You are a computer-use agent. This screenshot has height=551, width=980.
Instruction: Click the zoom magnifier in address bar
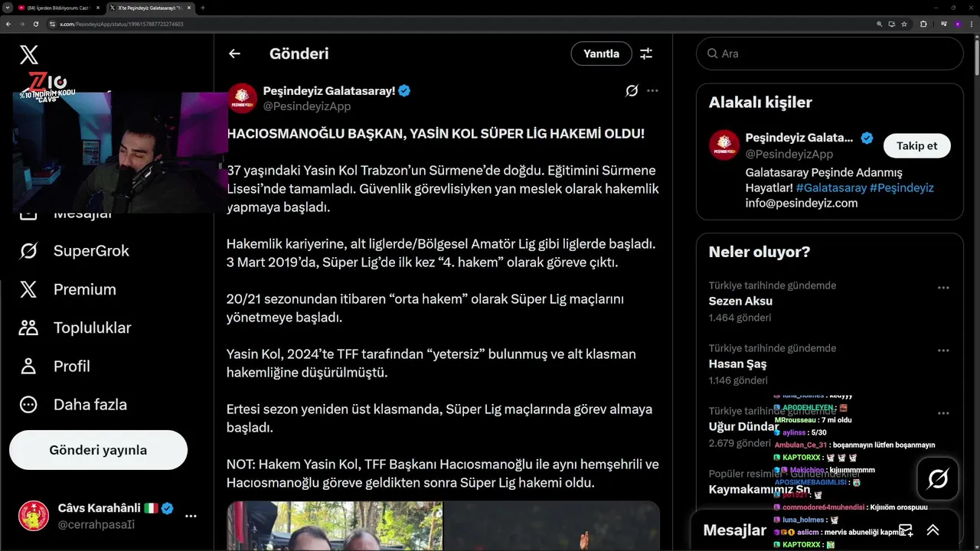(x=880, y=24)
